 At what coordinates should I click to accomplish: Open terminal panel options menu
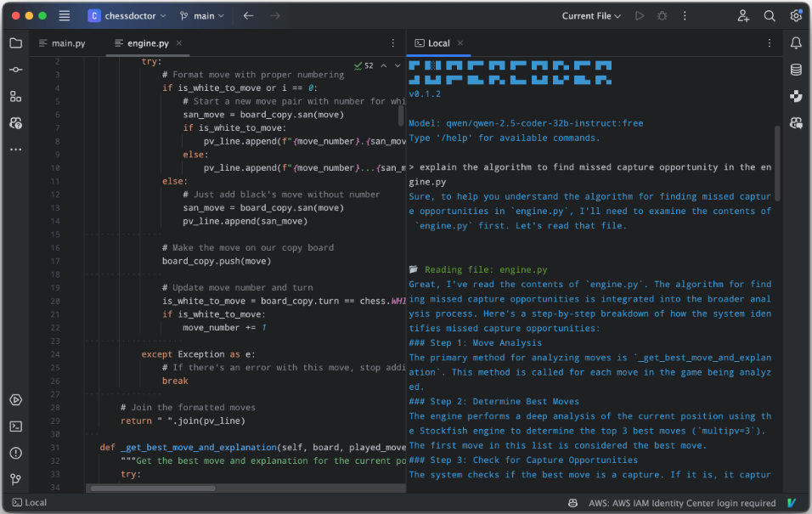770,43
